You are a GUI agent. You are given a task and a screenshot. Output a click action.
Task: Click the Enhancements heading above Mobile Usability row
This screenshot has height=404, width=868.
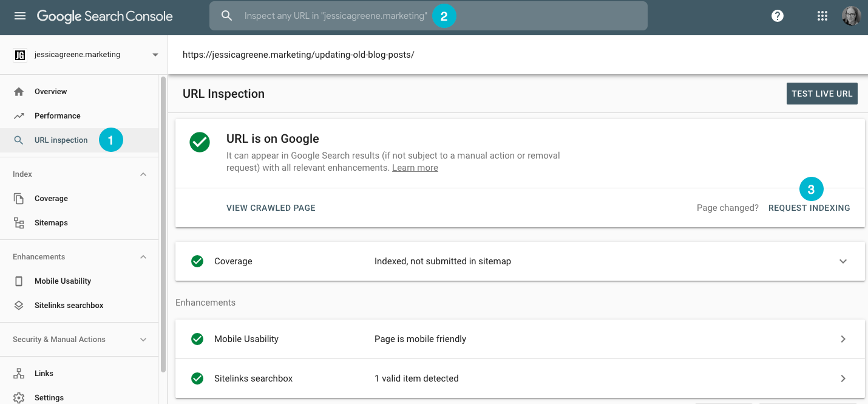206,302
